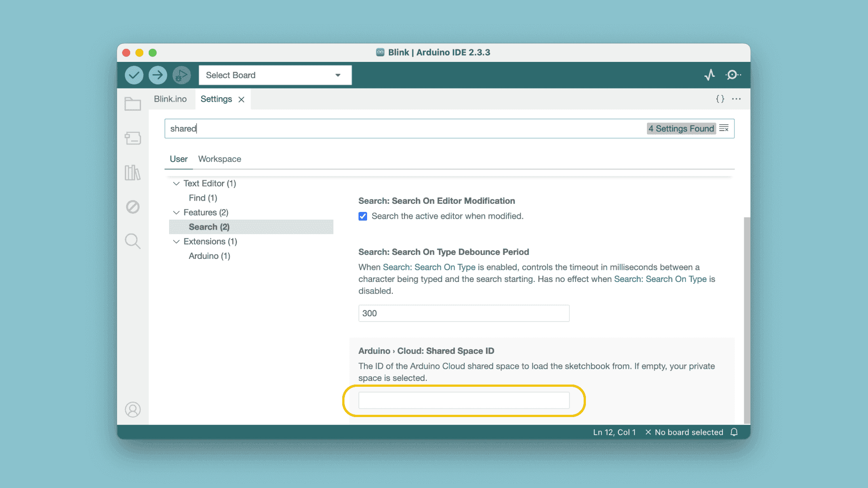
Task: Follow the Search On Type link
Action: click(429, 267)
